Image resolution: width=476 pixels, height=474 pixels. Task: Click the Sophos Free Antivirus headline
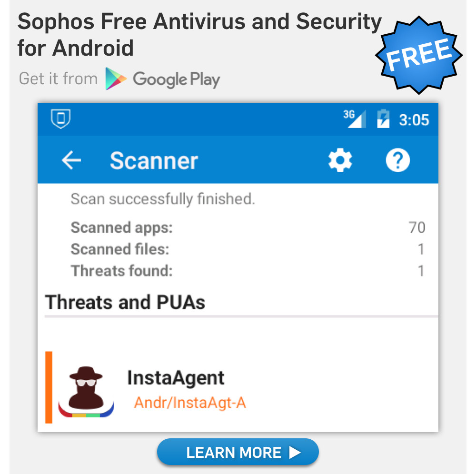(199, 35)
